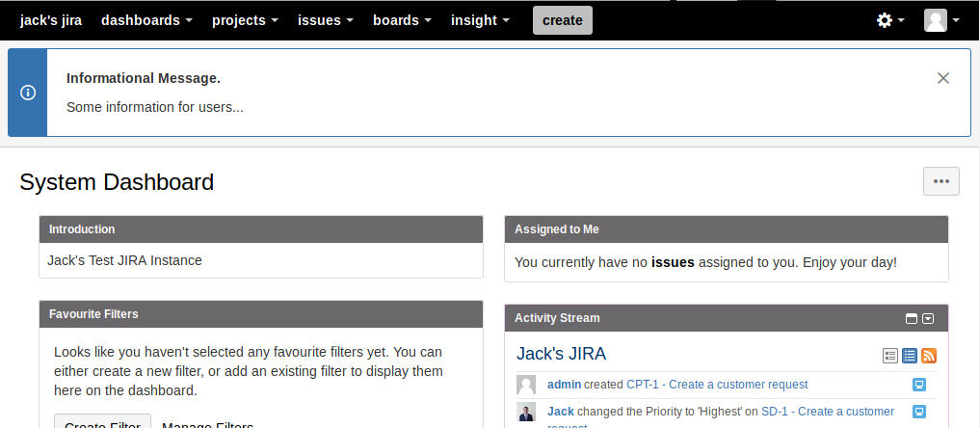This screenshot has height=428, width=980.
Task: Open the settings gear menu
Action: click(x=890, y=20)
